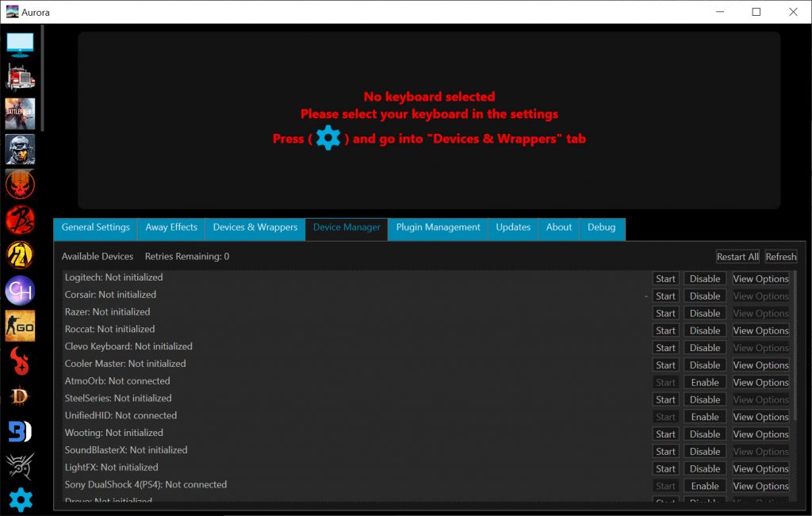
Task: Start the Clevo Keyboard device
Action: [x=665, y=348]
